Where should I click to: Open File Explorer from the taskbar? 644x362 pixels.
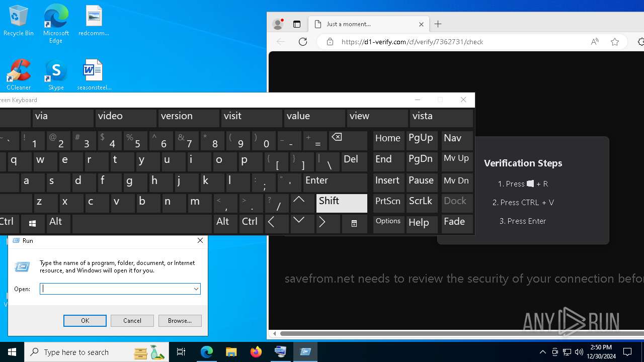click(x=231, y=352)
